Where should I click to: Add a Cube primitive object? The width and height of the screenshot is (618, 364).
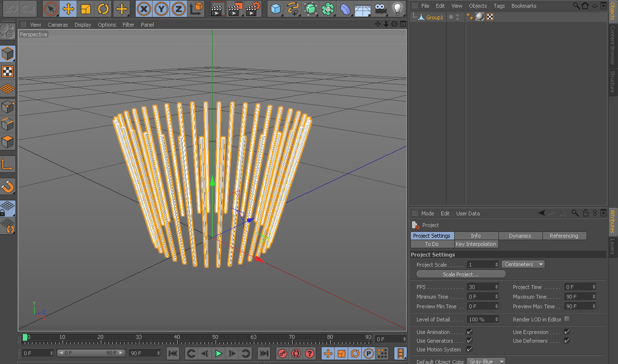pos(276,9)
